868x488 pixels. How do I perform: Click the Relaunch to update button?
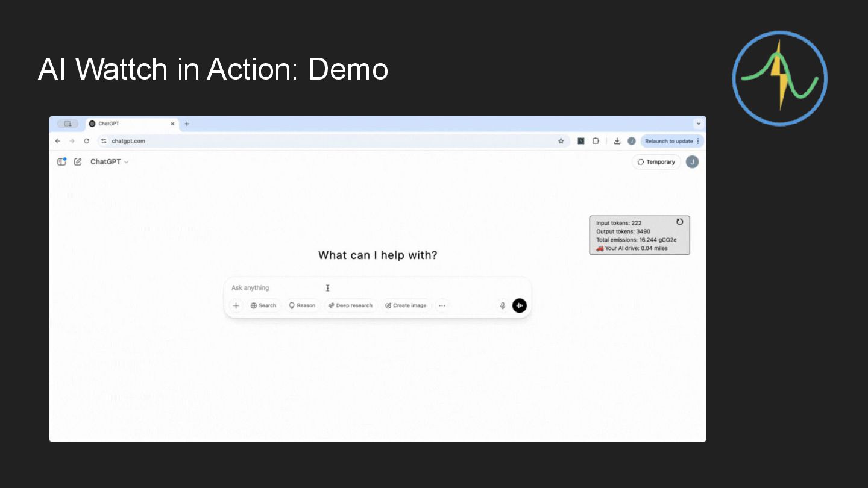(668, 141)
